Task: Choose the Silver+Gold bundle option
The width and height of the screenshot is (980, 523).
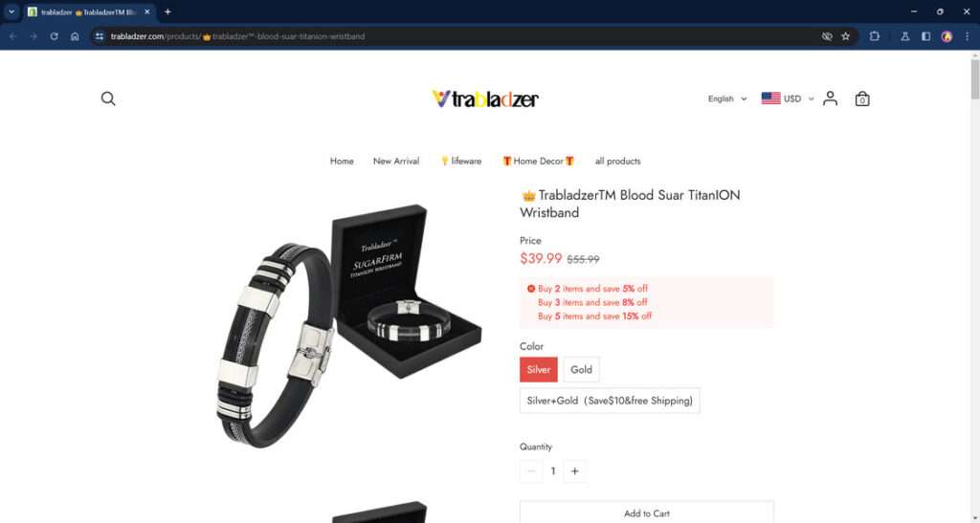Action: point(610,401)
